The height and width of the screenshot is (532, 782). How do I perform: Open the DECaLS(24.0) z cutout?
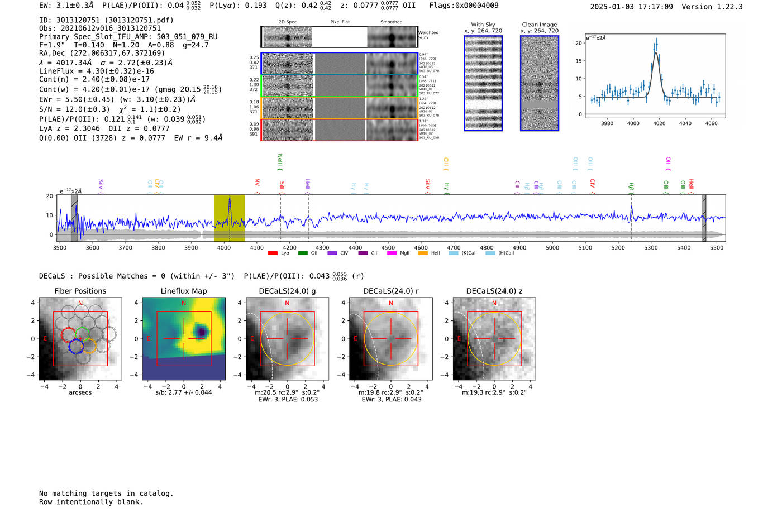coord(494,339)
